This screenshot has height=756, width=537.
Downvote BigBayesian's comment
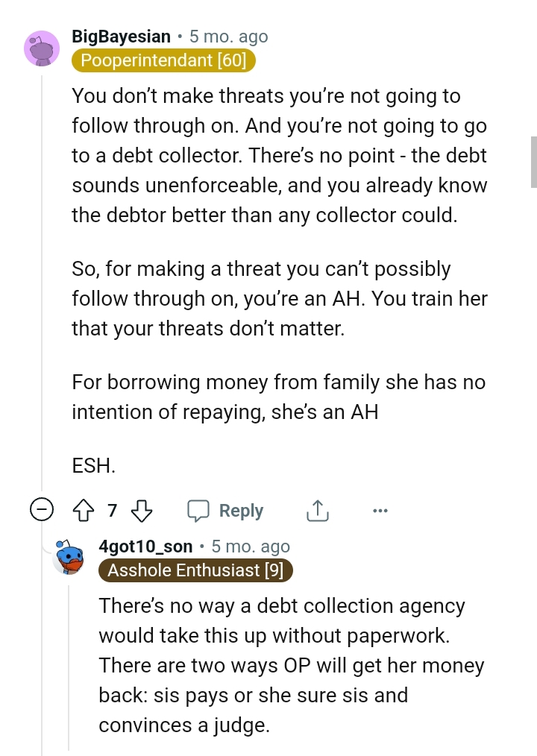pos(141,510)
